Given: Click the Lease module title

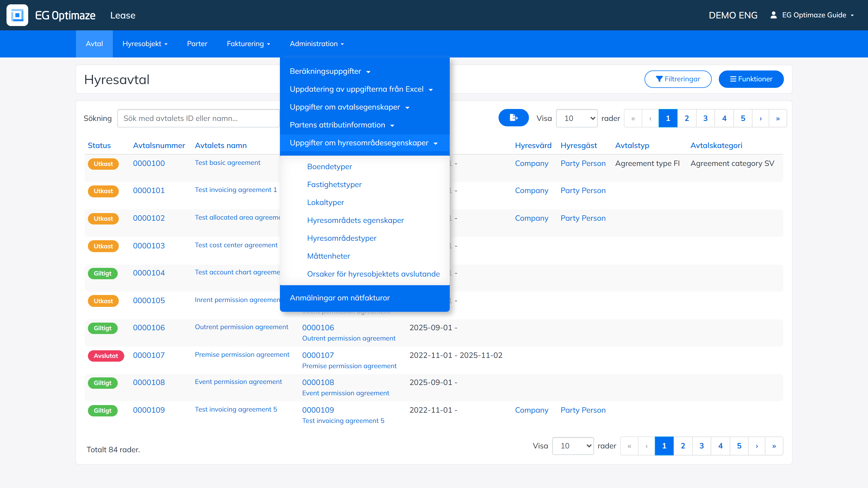Looking at the screenshot, I should pos(123,15).
